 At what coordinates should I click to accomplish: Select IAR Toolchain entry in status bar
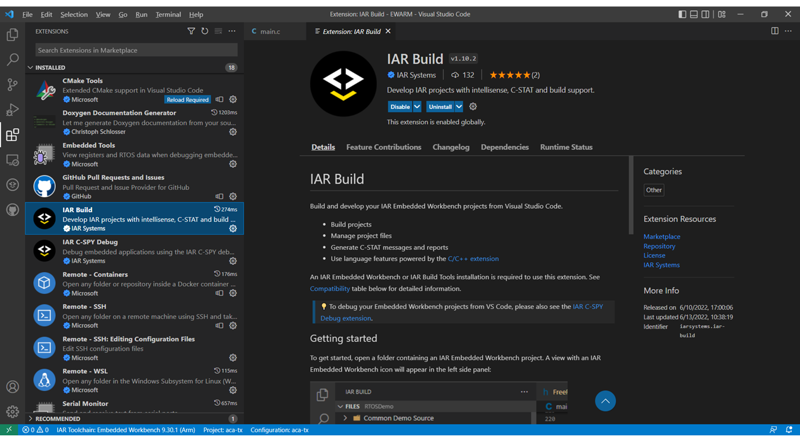pos(126,430)
